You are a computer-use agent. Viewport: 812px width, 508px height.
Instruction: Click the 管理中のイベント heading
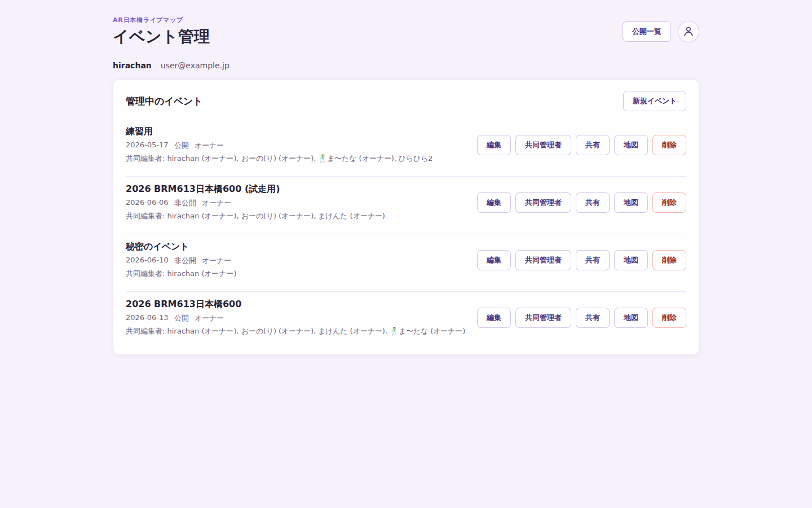coord(164,102)
